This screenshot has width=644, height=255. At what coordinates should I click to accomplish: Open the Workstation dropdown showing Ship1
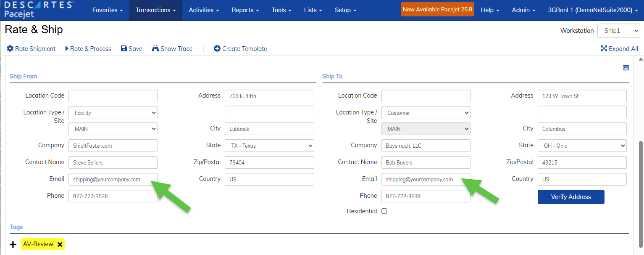pos(618,30)
